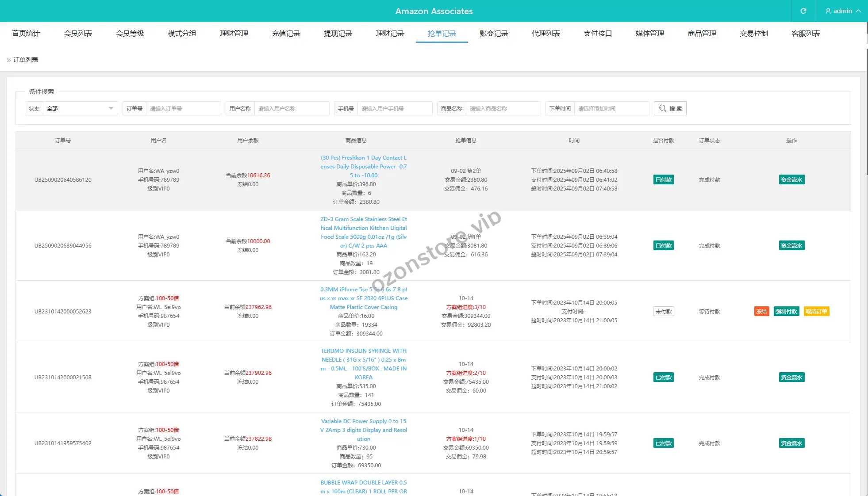868x496 pixels.
Task: Open the Freshkon Contact Lenses product link
Action: [x=363, y=166]
